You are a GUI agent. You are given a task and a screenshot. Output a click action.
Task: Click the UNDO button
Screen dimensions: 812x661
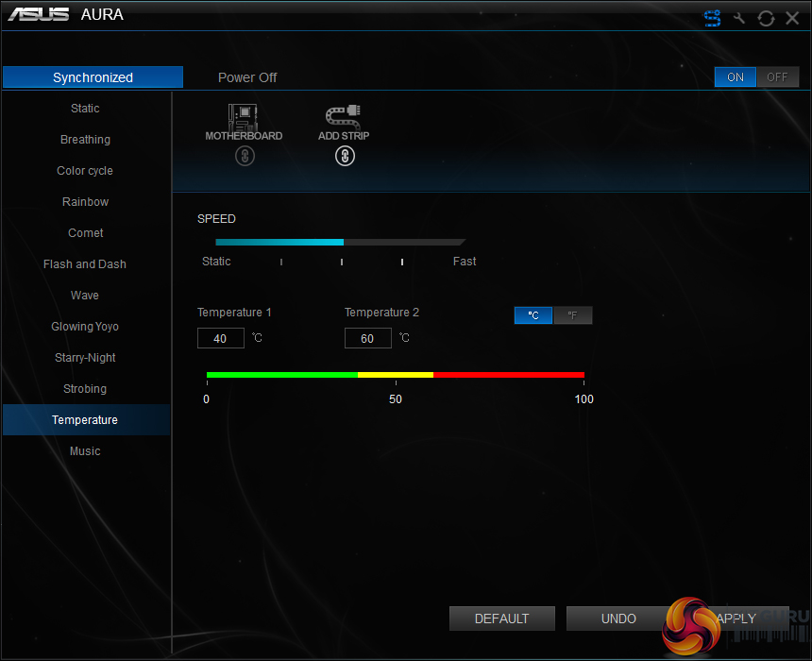[x=618, y=619]
